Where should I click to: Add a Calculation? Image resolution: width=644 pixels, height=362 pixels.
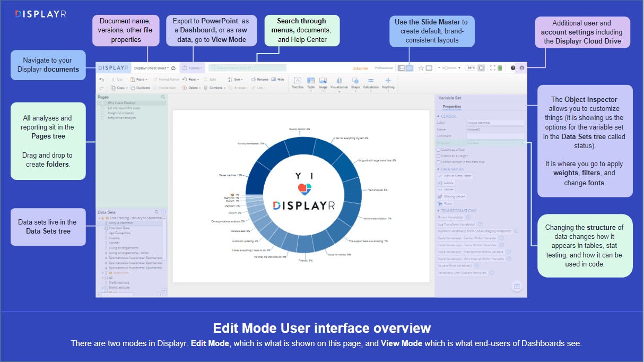click(371, 82)
